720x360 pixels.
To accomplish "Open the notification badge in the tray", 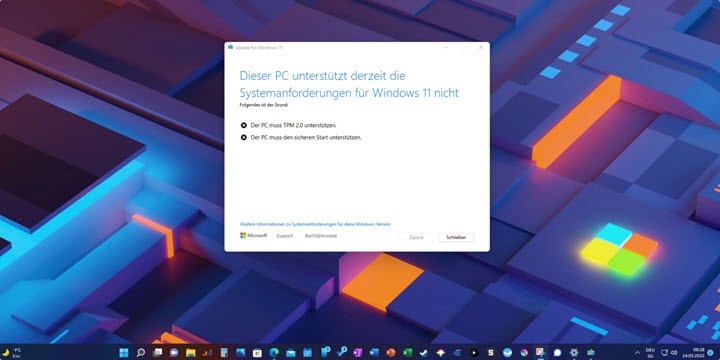I will point(710,353).
